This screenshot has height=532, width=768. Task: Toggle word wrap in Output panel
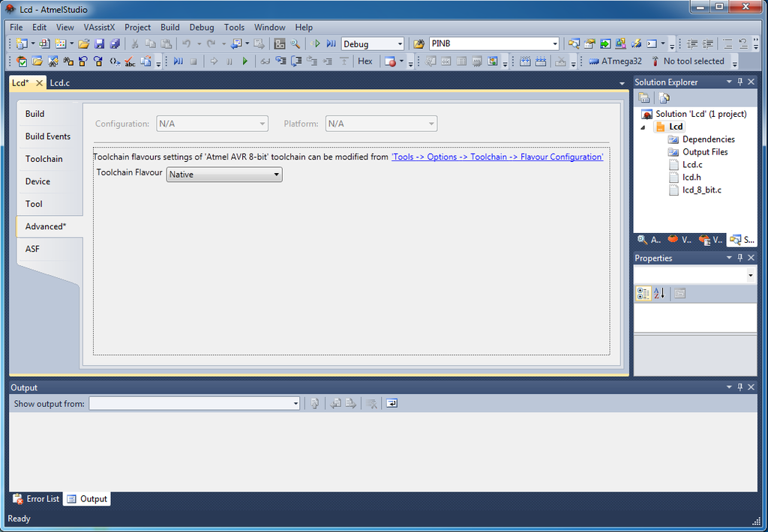click(391, 403)
